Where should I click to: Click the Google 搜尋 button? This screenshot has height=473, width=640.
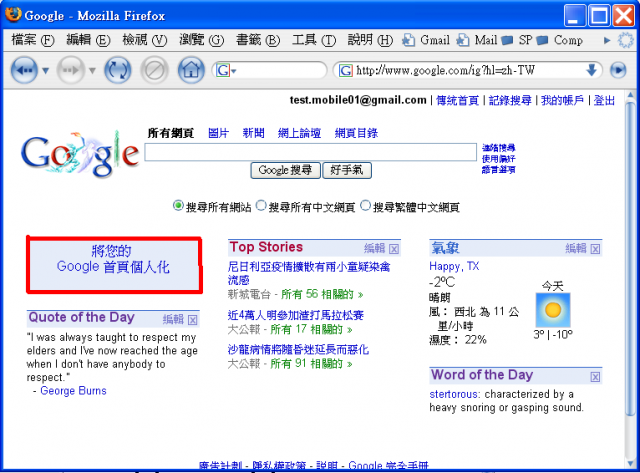pyautogui.click(x=285, y=170)
